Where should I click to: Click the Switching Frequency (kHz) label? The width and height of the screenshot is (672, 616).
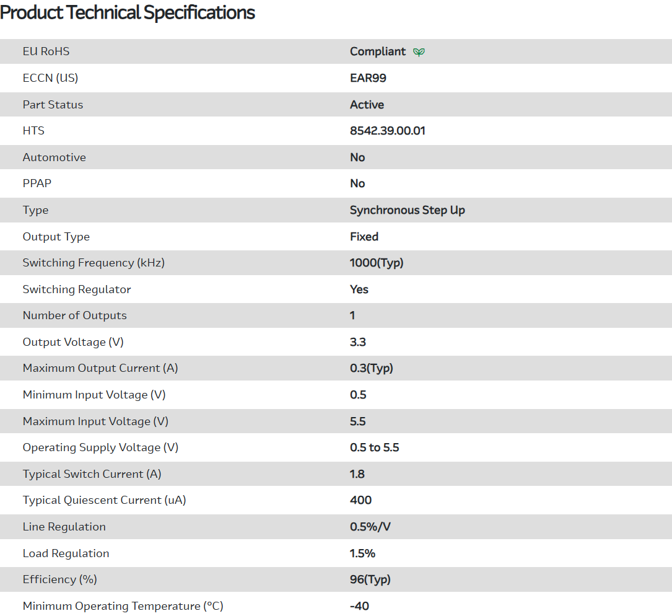pyautogui.click(x=94, y=263)
